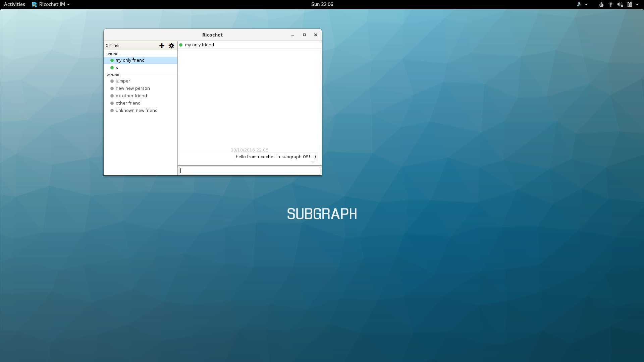644x362 pixels.
Task: Click the battery status icon
Action: [x=630, y=4]
